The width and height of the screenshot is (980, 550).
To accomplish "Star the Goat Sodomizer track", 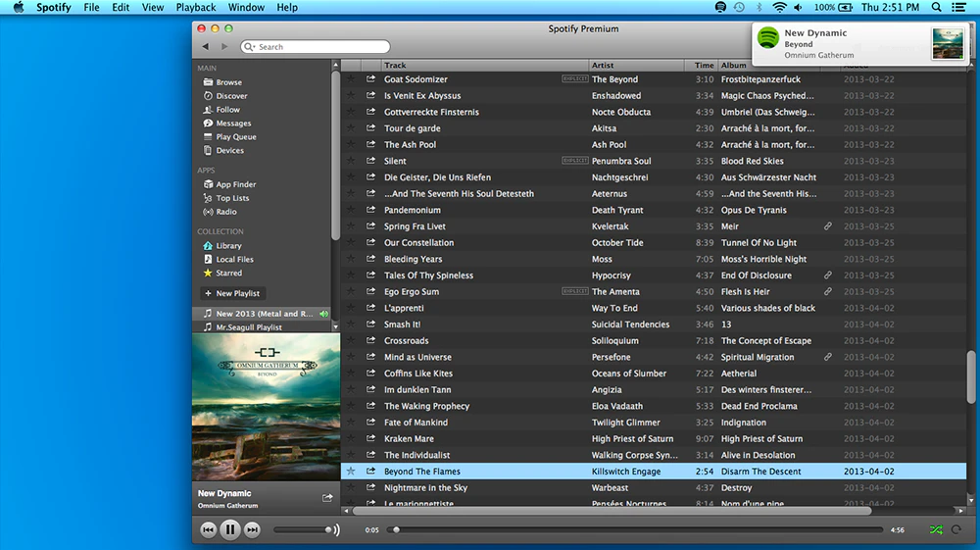I will [351, 78].
